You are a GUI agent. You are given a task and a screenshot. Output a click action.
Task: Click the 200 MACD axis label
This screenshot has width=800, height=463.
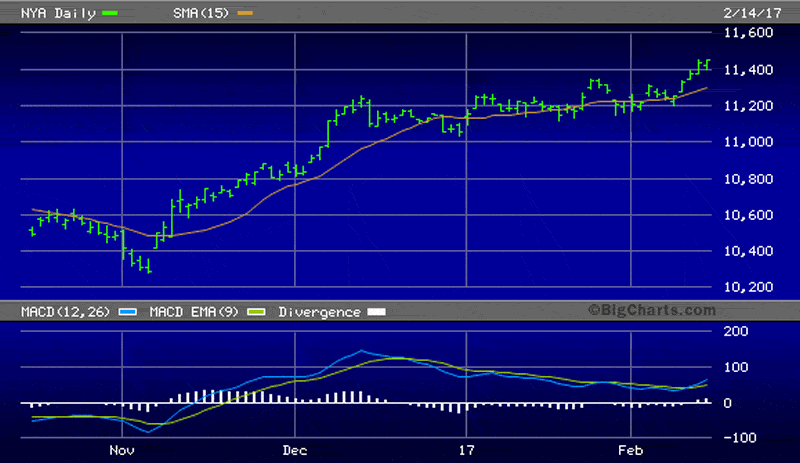pos(734,330)
